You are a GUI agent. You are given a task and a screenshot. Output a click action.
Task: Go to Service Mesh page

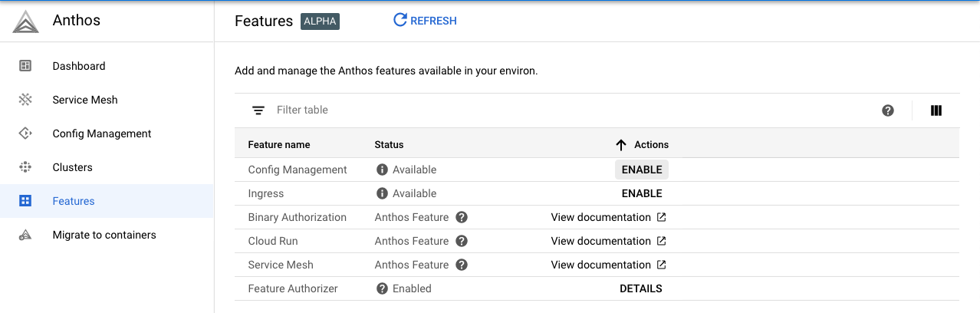[x=107, y=100]
